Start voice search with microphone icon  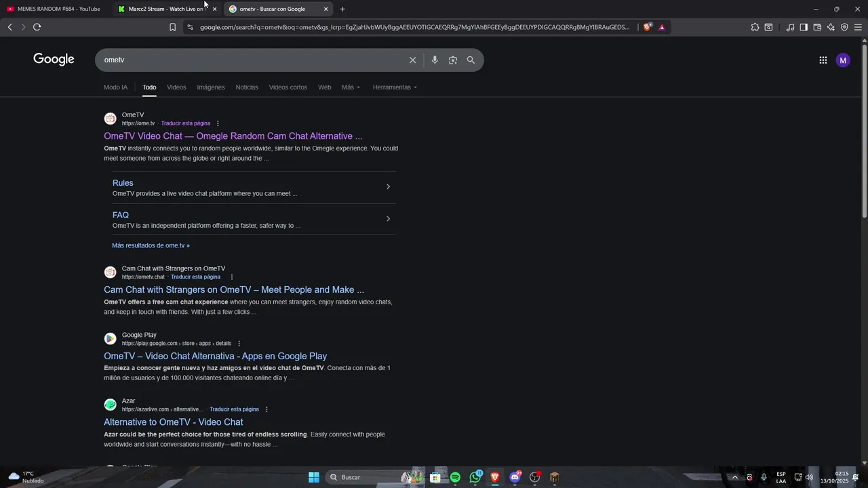435,60
